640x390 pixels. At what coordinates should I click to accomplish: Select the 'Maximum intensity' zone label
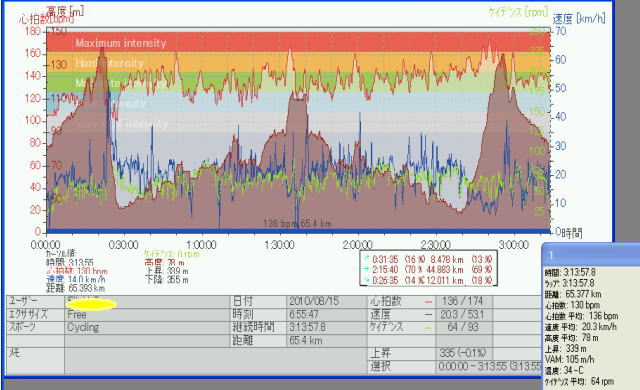click(x=121, y=43)
